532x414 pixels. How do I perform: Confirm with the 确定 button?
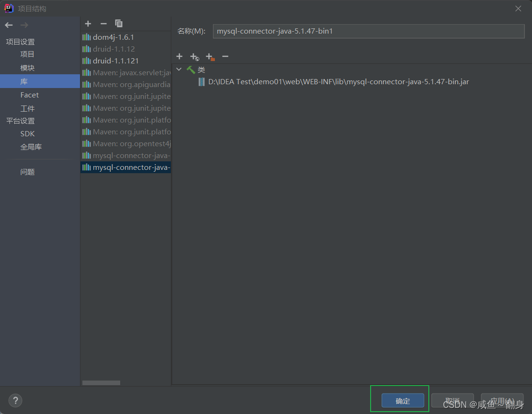(403, 401)
